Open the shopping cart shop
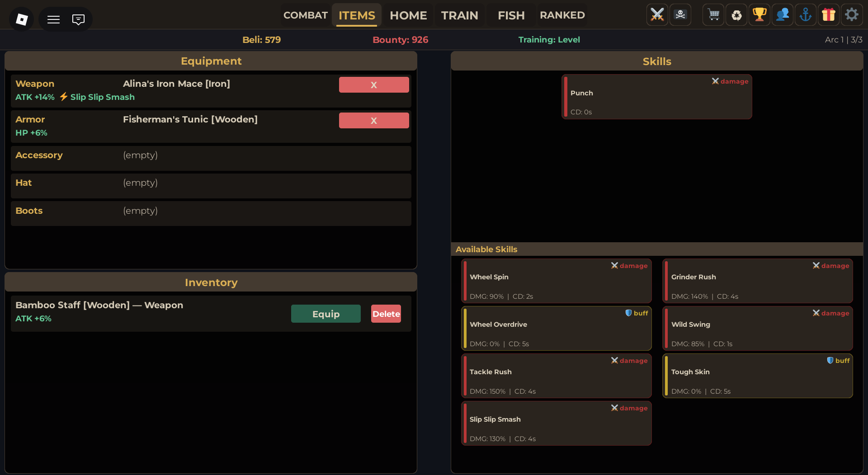 [x=714, y=15]
